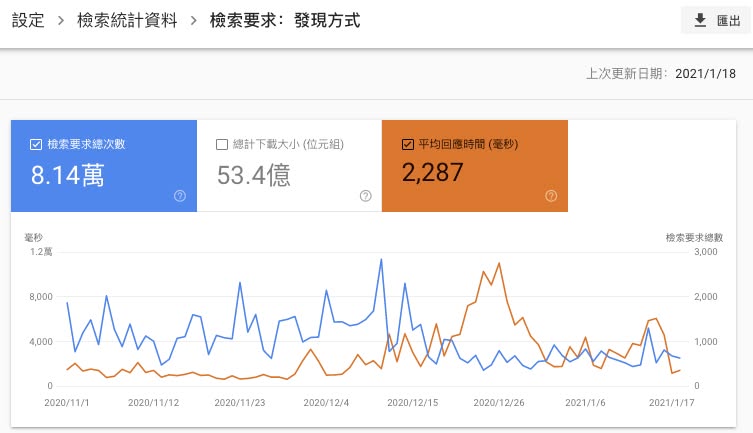Click right axis value 2,000
Image resolution: width=753 pixels, height=433 pixels.
(x=705, y=297)
